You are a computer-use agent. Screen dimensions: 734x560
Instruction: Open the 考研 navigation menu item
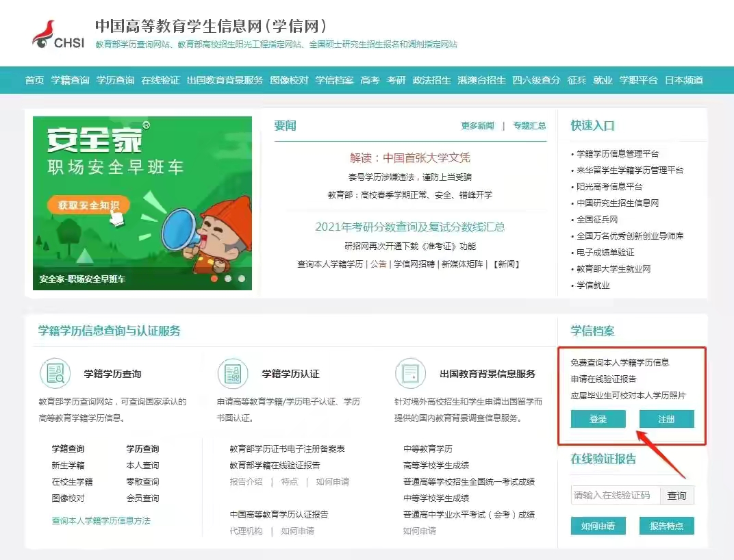pyautogui.click(x=396, y=80)
